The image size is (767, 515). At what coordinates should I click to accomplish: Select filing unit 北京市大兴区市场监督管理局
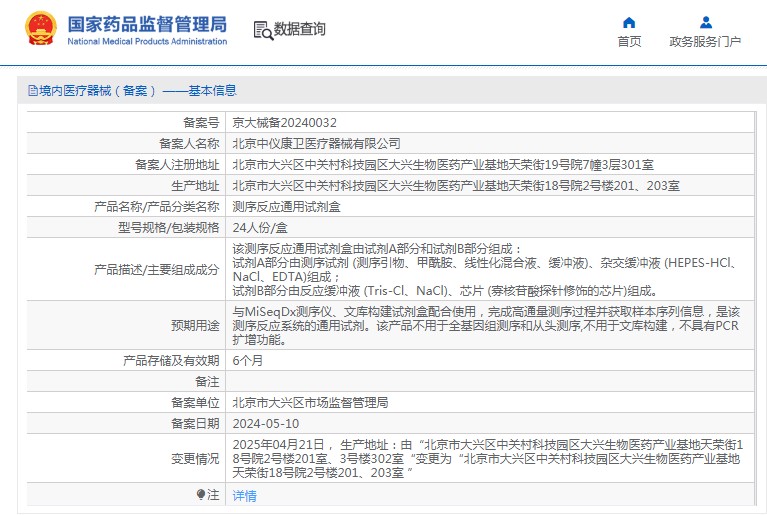310,403
